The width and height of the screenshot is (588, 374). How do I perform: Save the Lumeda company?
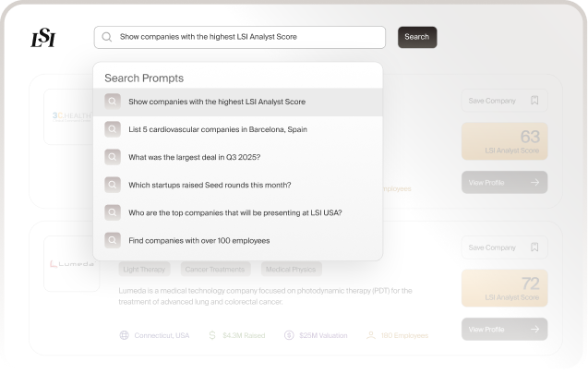point(504,247)
